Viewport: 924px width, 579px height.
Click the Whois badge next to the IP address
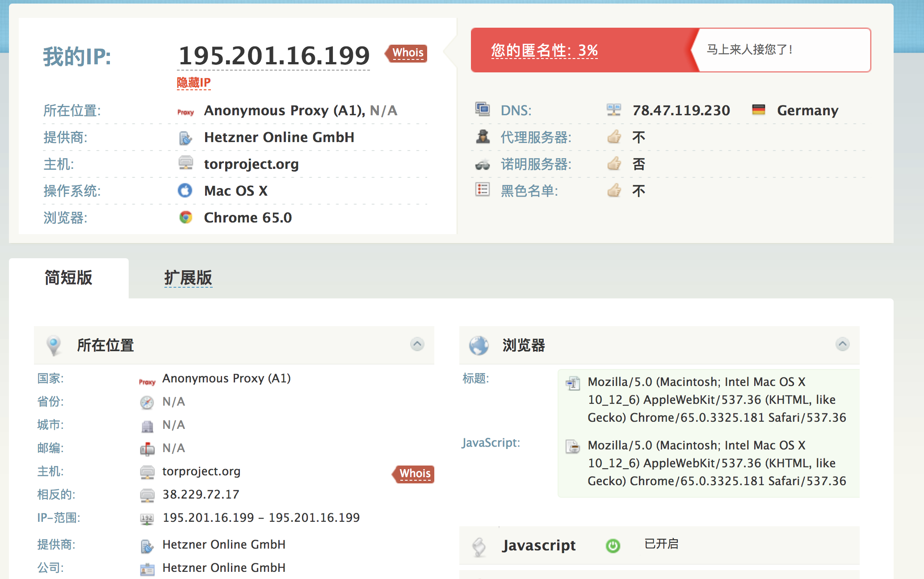click(x=406, y=53)
